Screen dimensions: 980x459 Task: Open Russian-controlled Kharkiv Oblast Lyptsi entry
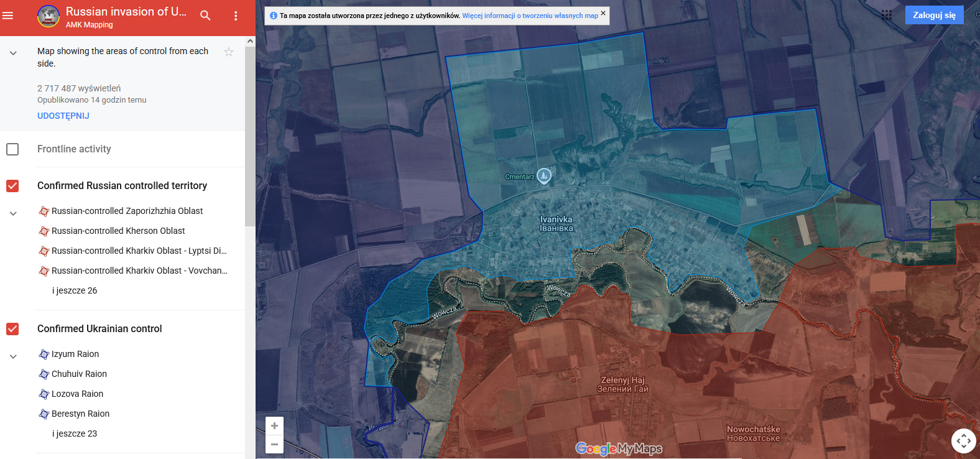(139, 251)
